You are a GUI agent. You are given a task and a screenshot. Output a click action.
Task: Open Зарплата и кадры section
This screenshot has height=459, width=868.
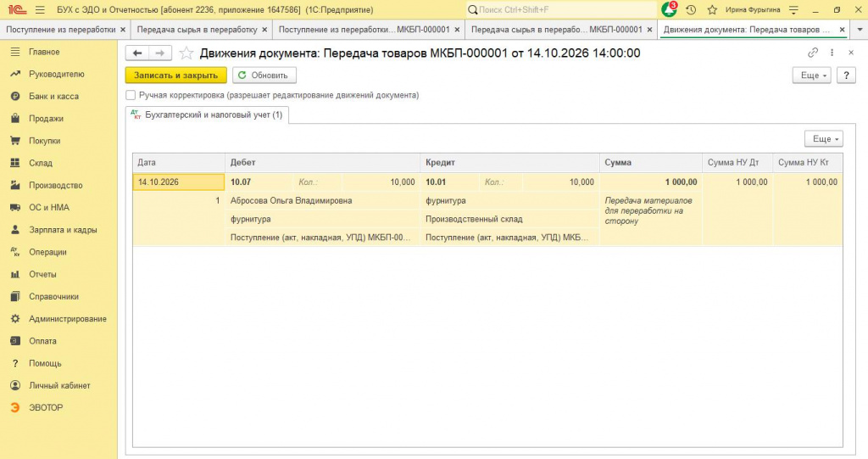pyautogui.click(x=63, y=229)
